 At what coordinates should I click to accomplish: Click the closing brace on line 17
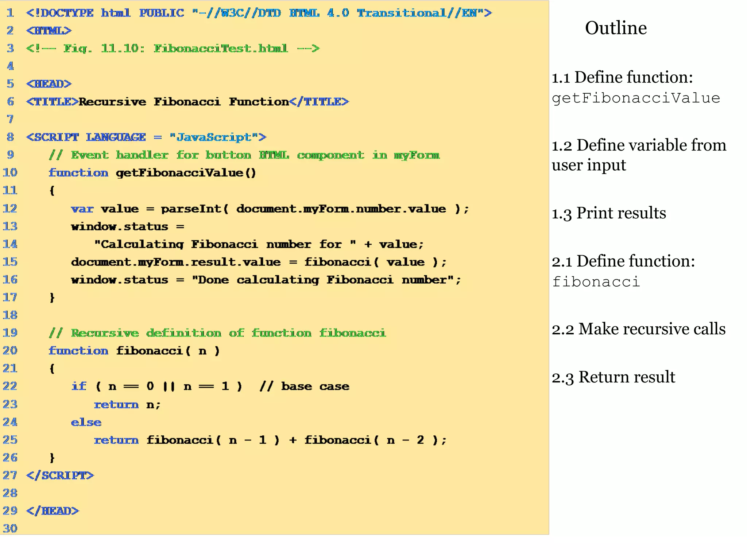click(x=52, y=297)
